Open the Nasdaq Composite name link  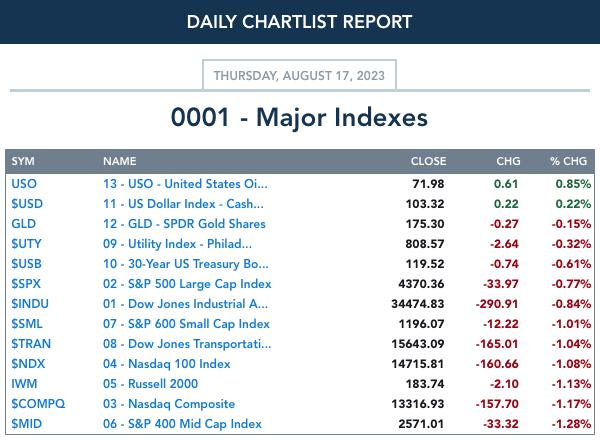click(169, 403)
